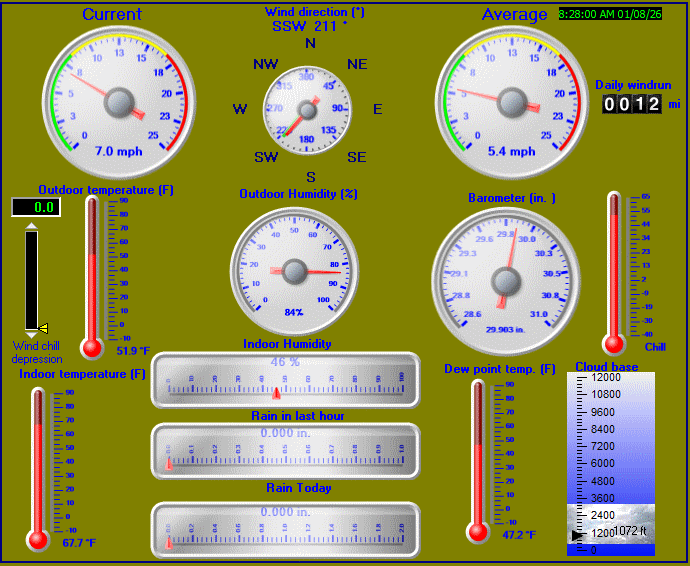Click the Rain in last hour gauge
Viewport: 690px width, 566px height.
click(x=285, y=451)
